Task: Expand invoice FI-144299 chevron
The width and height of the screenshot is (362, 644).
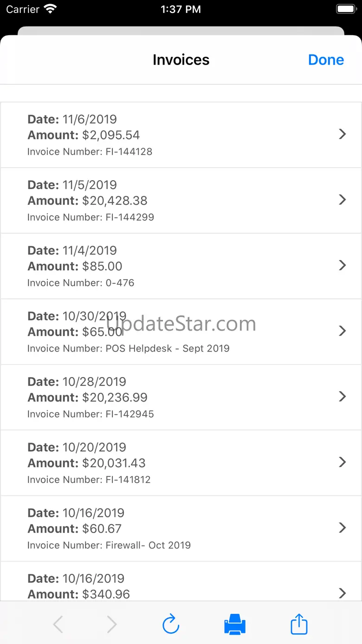Action: click(x=343, y=200)
